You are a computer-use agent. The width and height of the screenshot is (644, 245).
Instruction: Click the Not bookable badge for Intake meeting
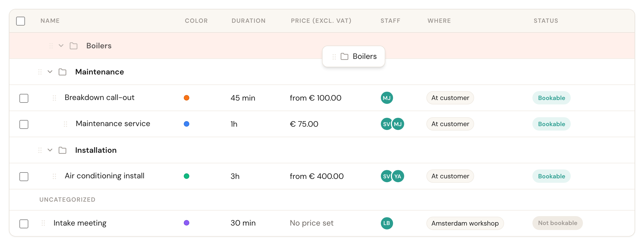point(557,223)
